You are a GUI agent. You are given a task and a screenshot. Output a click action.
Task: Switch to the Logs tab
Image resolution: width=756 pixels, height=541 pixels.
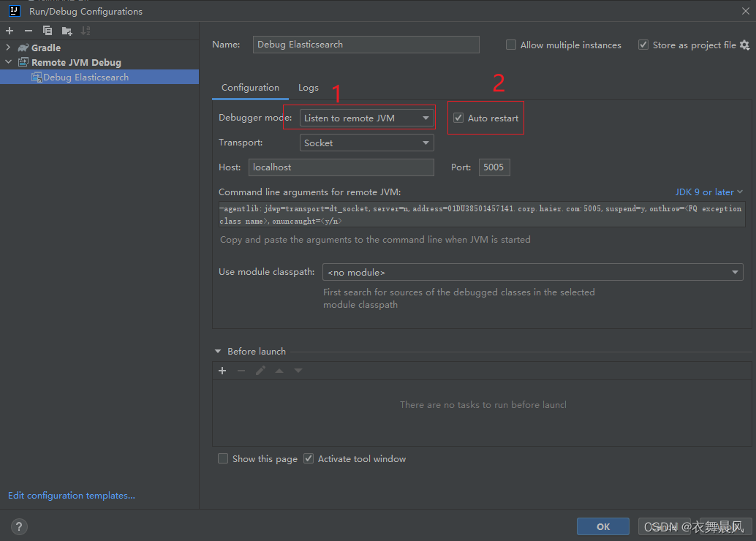pos(309,88)
